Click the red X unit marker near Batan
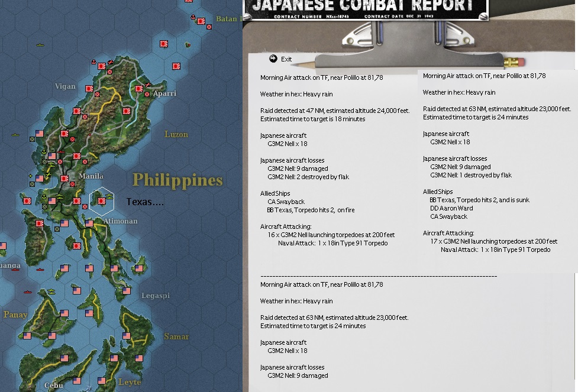The image size is (578, 392). (x=209, y=27)
